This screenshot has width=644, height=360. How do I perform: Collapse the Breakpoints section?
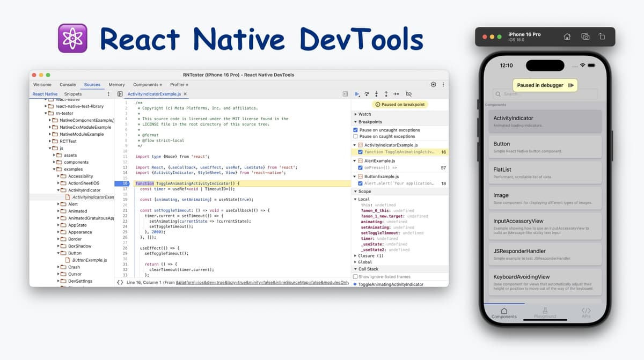355,121
